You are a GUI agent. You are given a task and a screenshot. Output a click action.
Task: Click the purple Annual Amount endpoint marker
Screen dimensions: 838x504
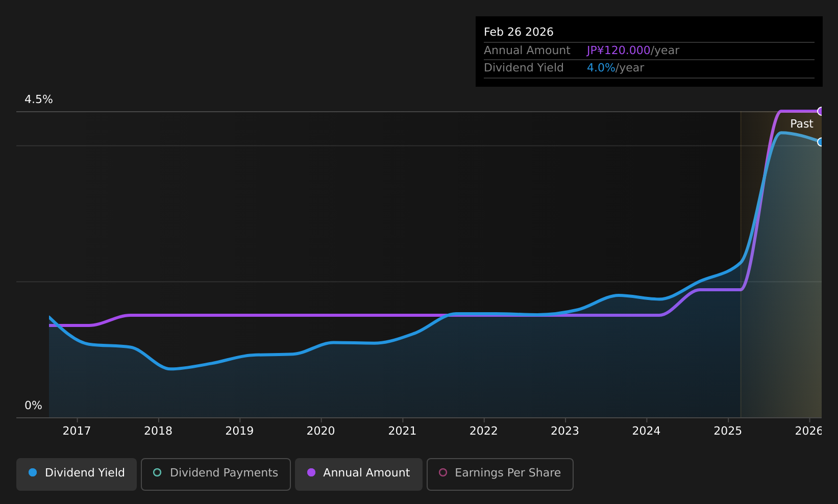[821, 111]
